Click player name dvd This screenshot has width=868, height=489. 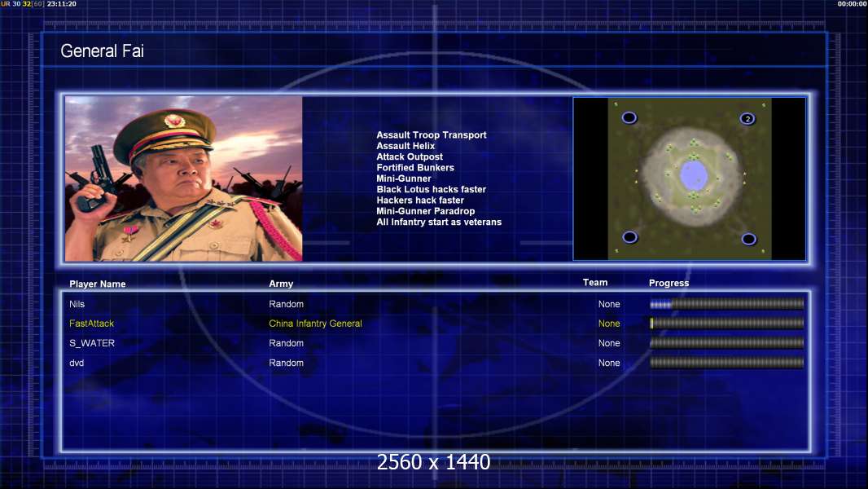pyautogui.click(x=77, y=363)
